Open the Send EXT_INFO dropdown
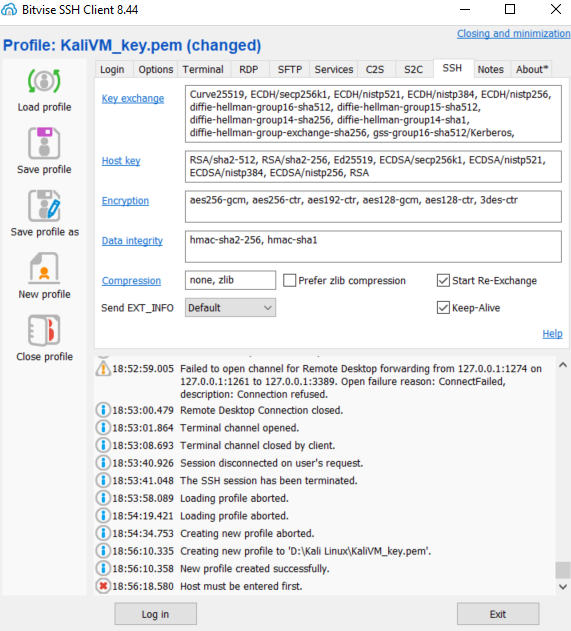571x631 pixels. point(230,307)
